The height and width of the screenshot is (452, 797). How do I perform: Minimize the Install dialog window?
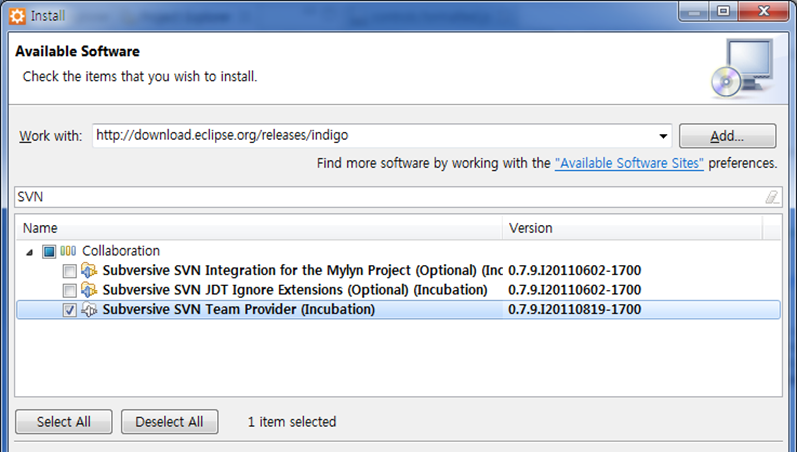coord(694,11)
